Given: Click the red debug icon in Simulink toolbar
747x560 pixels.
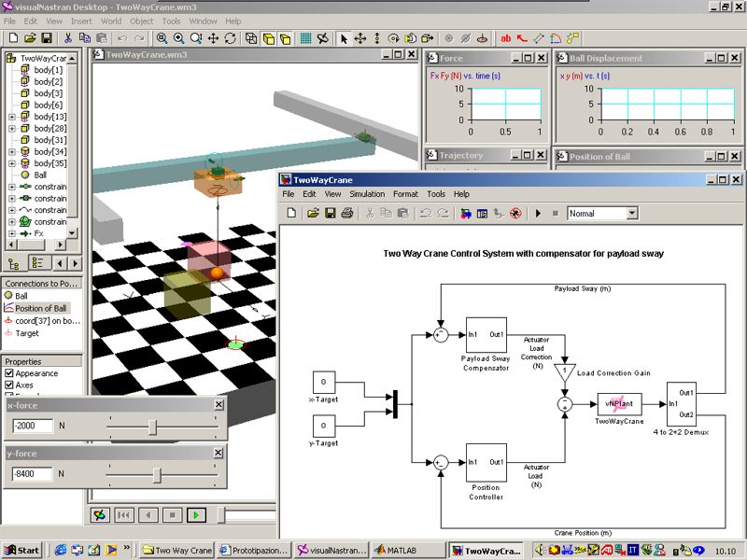Looking at the screenshot, I should tap(515, 214).
